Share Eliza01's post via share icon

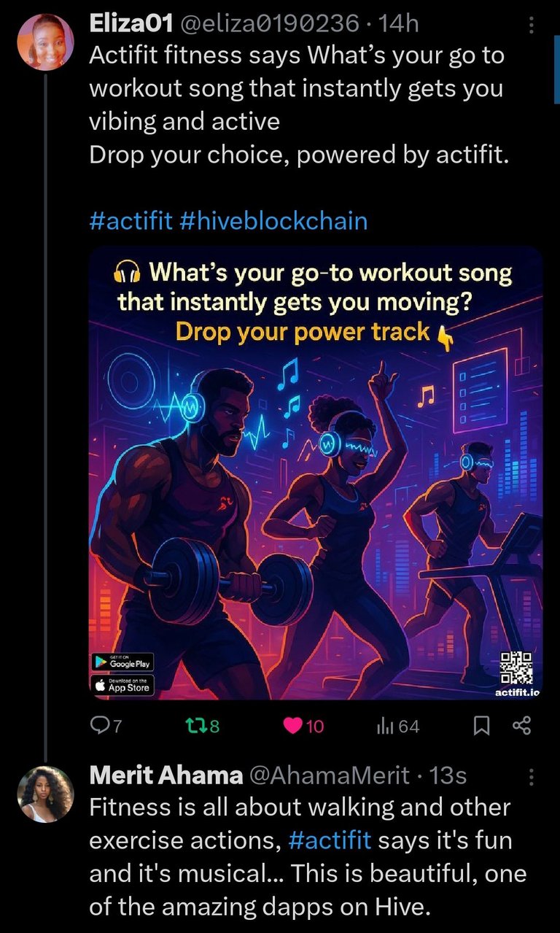point(522,726)
